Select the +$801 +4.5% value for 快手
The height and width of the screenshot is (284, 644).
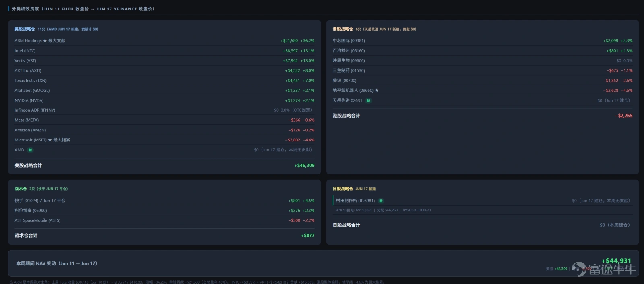[301, 201]
